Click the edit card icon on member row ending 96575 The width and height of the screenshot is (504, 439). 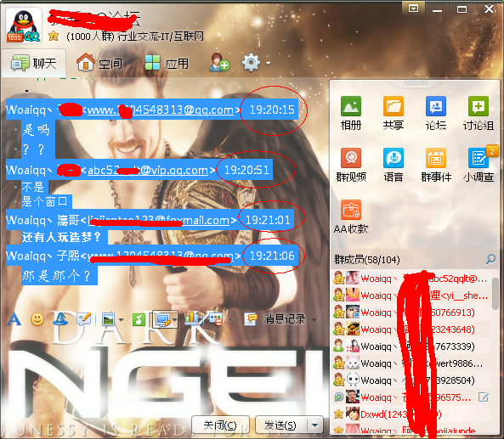483,397
